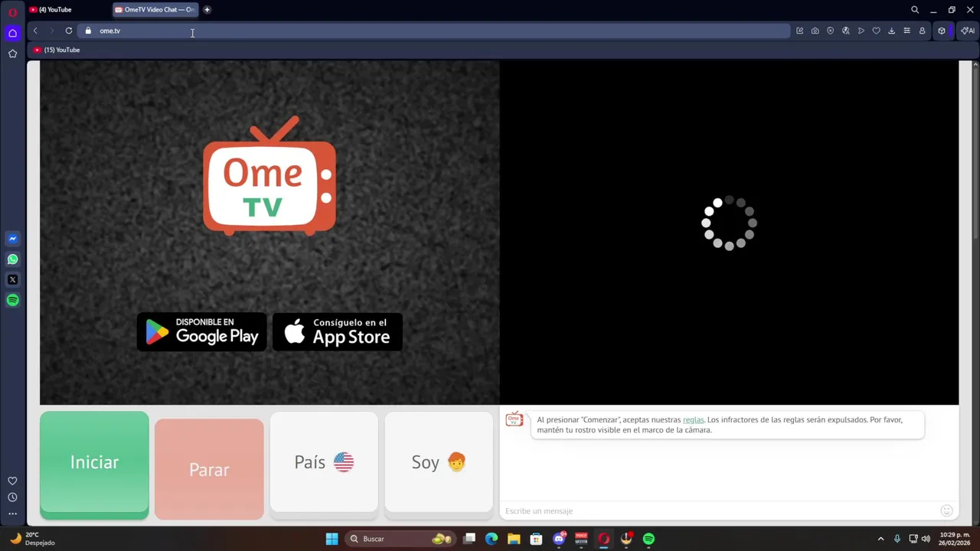Open sidebar more options three dots
This screenshot has width=980, height=551.
12,514
